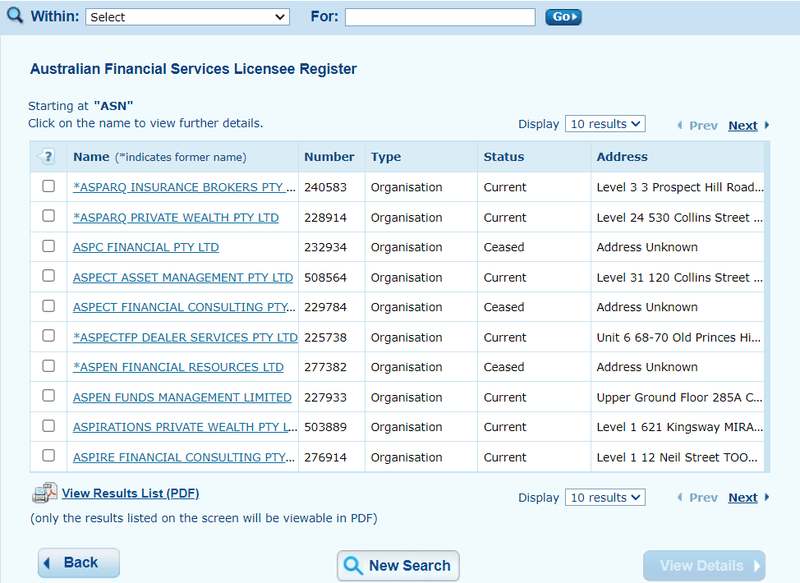Viewport: 800px width, 583px height.
Task: Open top Display 10 results dropdown
Action: [605, 124]
